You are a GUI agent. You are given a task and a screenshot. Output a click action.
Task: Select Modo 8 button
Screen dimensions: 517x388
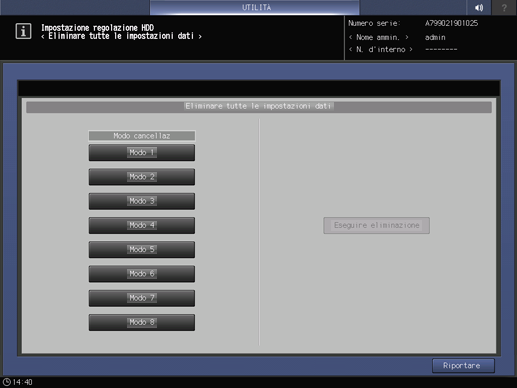[x=142, y=322]
